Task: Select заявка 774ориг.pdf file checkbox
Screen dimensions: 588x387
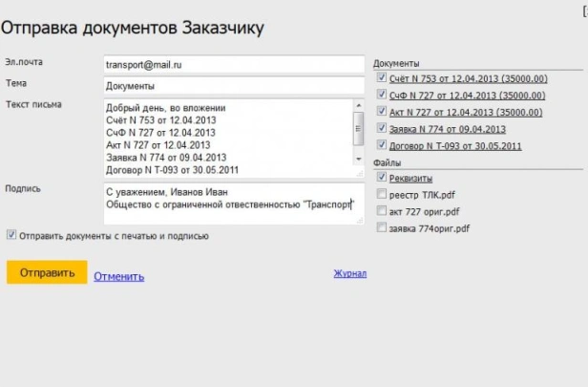Action: coord(382,227)
